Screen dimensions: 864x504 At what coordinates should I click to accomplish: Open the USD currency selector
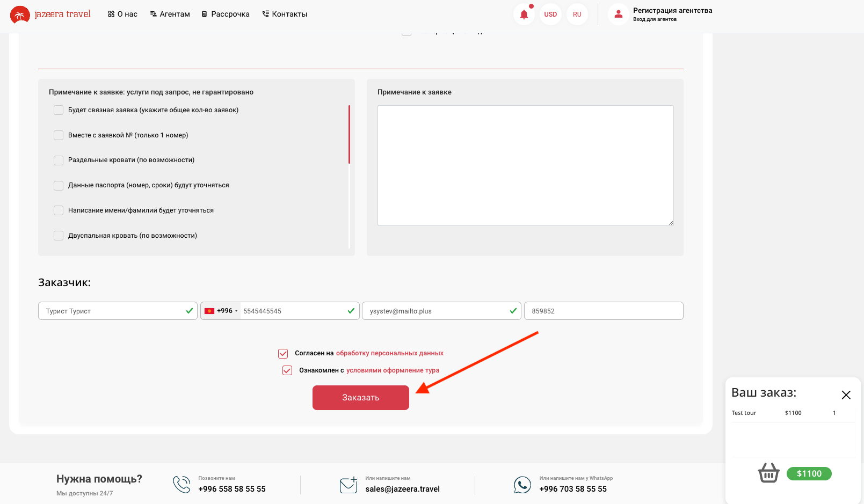(x=550, y=14)
